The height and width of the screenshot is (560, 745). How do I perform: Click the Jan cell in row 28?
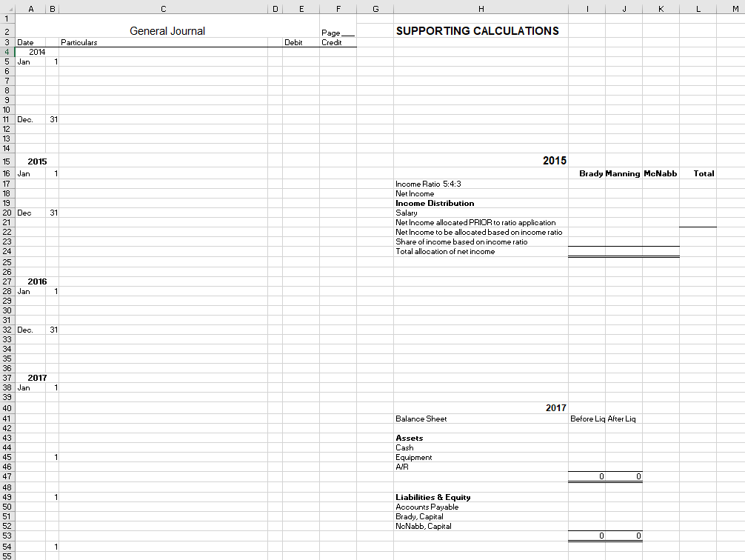tap(30, 291)
